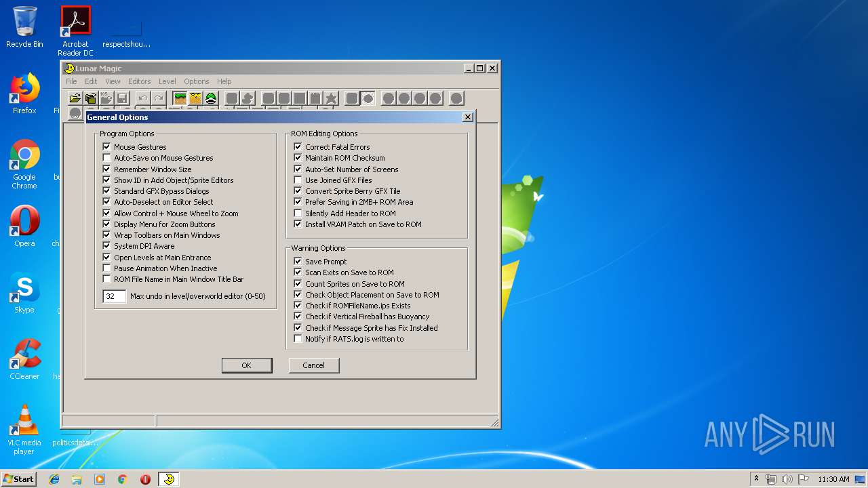Click the grey star toolbar icon
Screen dimensions: 868x488
tap(331, 98)
